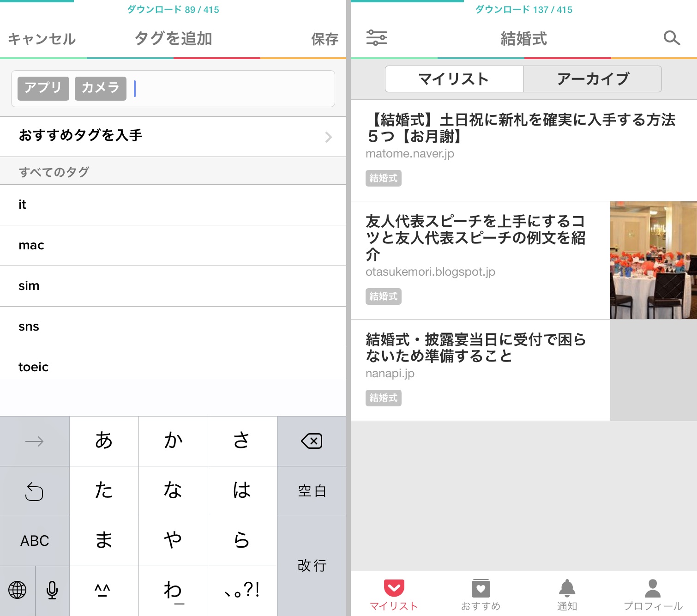Tap the ^^ emoticon keyboard key

click(104, 591)
